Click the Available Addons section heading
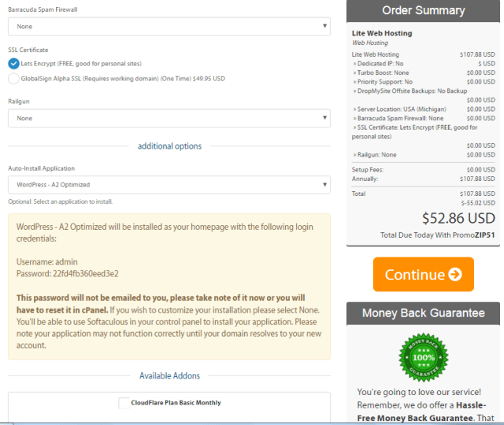 point(169,376)
